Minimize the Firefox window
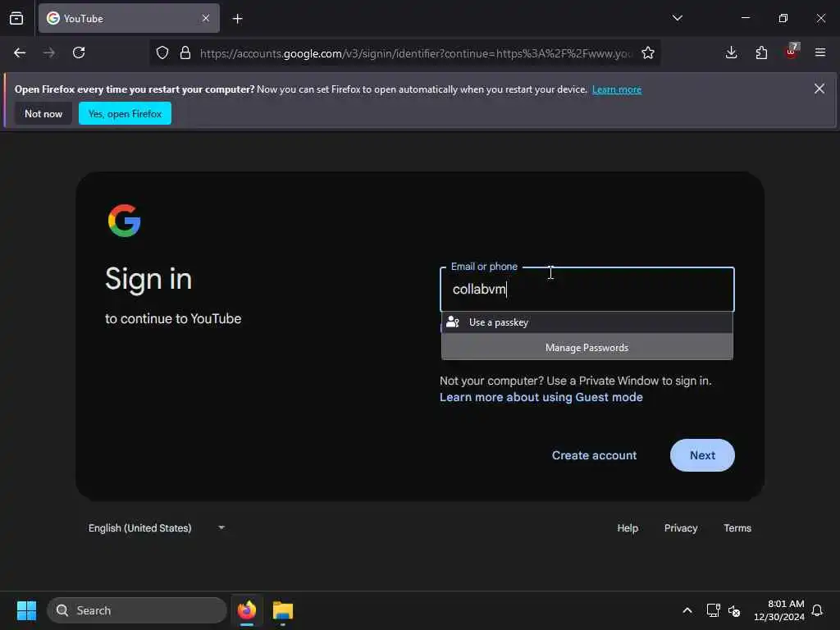The width and height of the screenshot is (840, 630). coord(745,18)
